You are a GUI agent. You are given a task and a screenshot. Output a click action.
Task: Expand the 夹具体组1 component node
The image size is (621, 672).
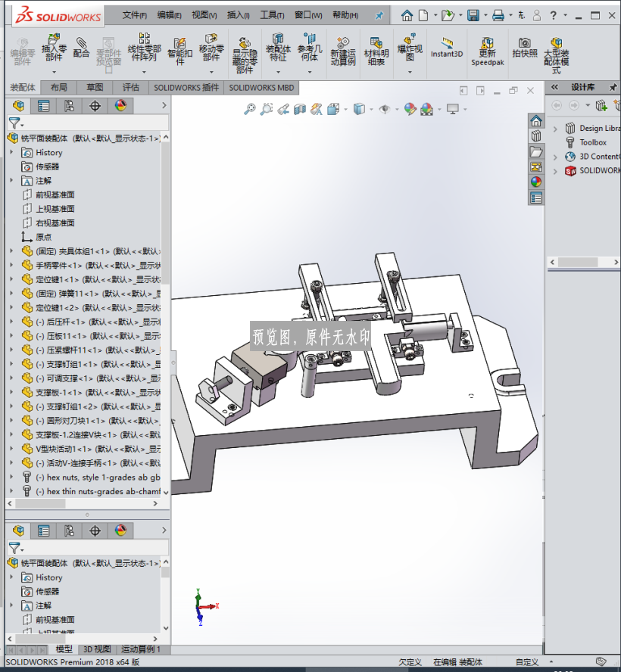tap(11, 250)
